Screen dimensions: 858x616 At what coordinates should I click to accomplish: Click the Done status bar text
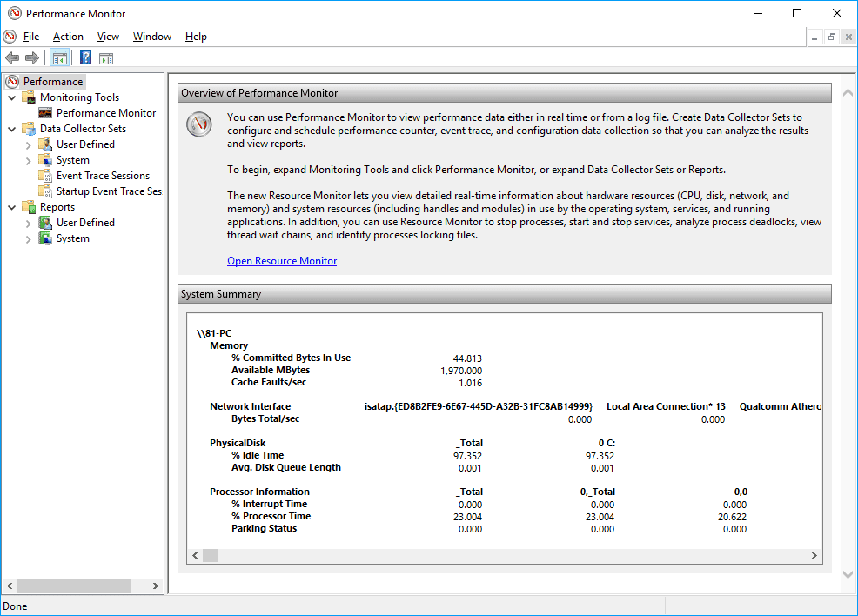tap(15, 606)
